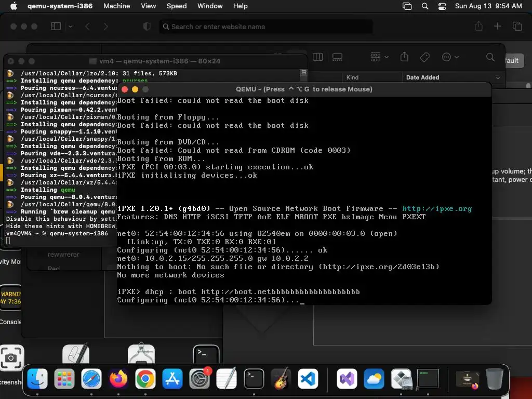Launch Google Chrome from the dock
The height and width of the screenshot is (399, 532).
click(x=145, y=379)
